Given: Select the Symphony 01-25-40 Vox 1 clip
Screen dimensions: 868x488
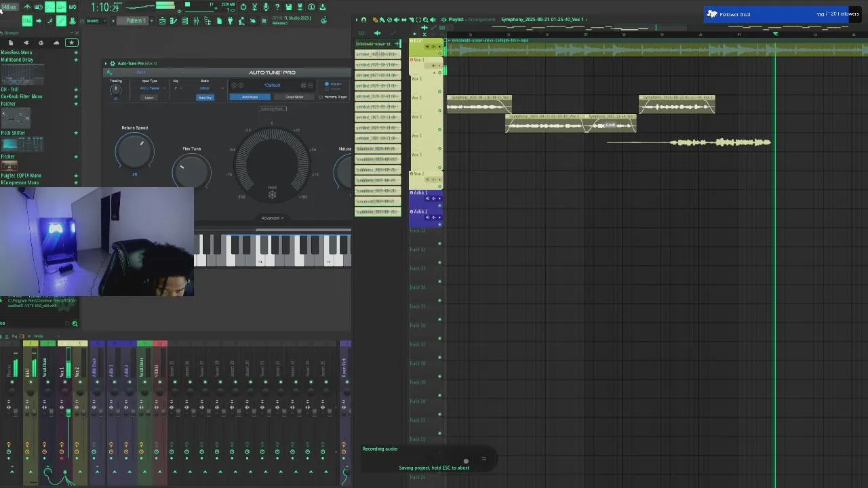Looking at the screenshot, I should 677,104.
